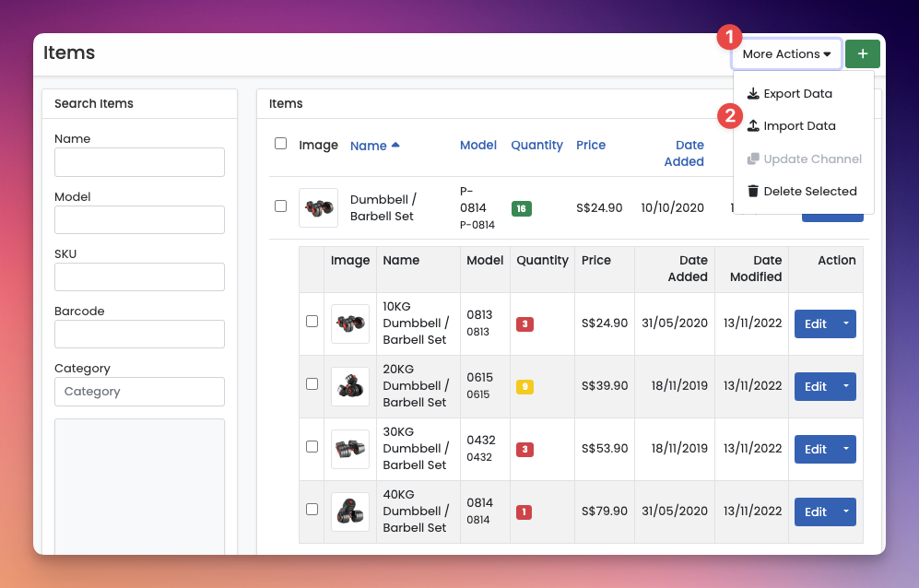The image size is (919, 588).
Task: Select the 30KG Dumbbell row checkbox
Action: click(312, 447)
